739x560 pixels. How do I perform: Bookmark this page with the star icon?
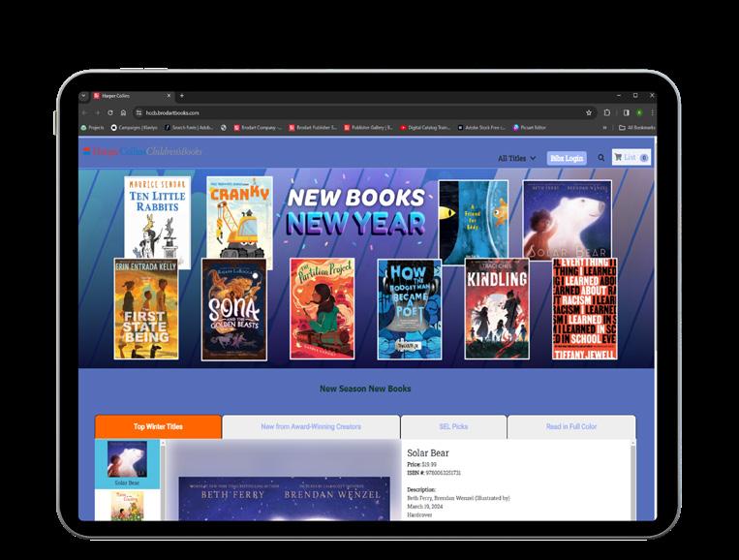(589, 113)
